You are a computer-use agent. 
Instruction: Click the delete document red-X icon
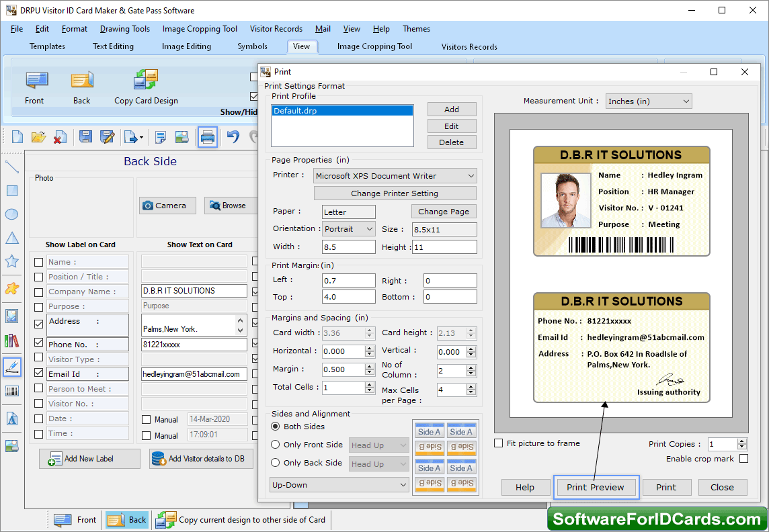coord(60,137)
